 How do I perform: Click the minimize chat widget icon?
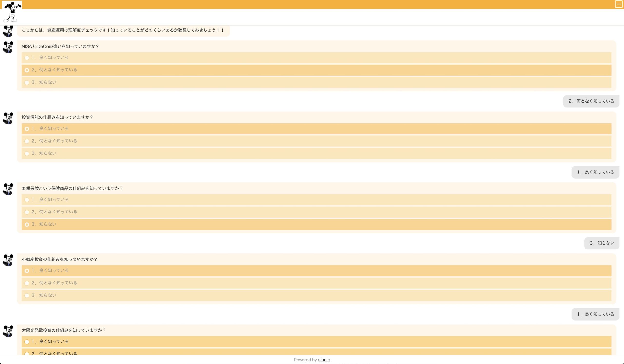[619, 4]
